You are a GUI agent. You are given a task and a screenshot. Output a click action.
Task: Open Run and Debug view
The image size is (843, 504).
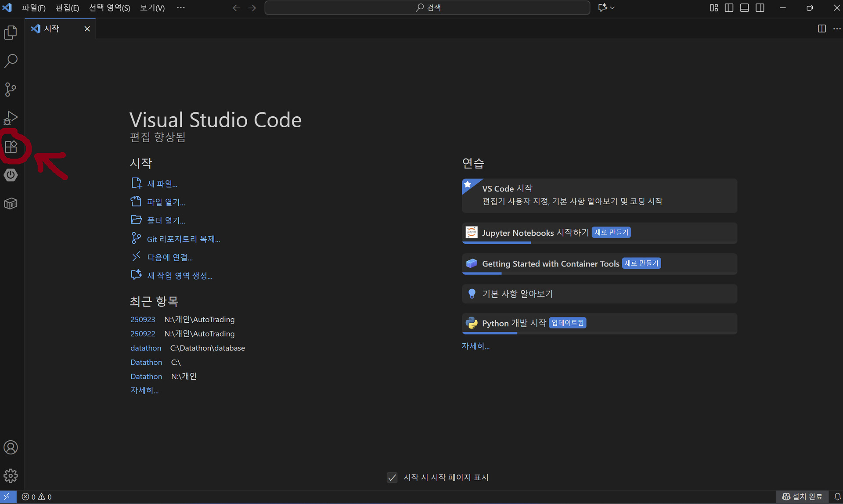pyautogui.click(x=11, y=118)
